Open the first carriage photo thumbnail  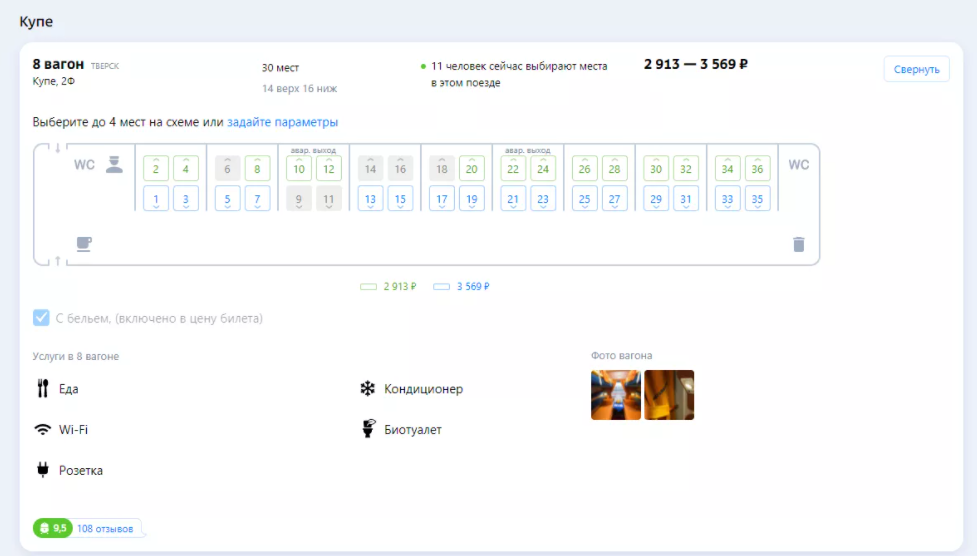pyautogui.click(x=616, y=395)
